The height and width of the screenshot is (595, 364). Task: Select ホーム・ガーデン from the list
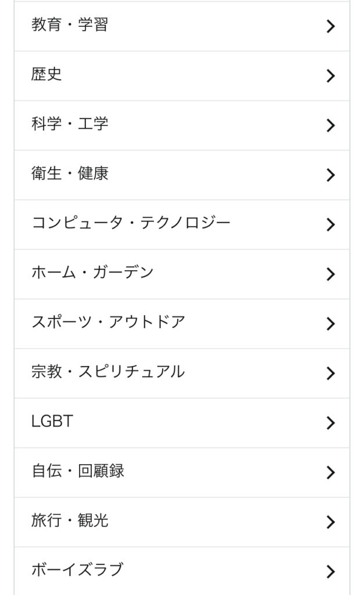[92, 273]
